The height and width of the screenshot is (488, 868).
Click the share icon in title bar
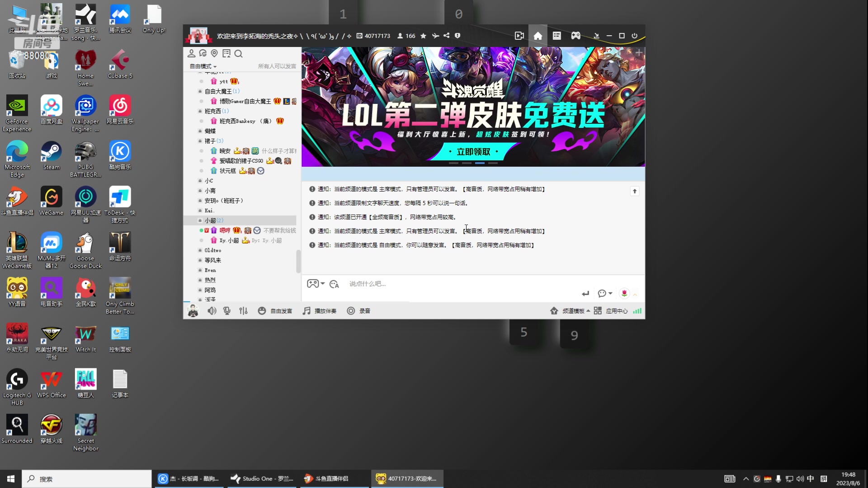click(446, 36)
